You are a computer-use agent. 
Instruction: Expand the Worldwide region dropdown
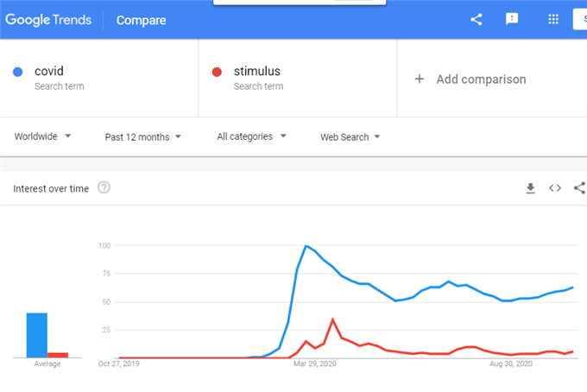42,136
